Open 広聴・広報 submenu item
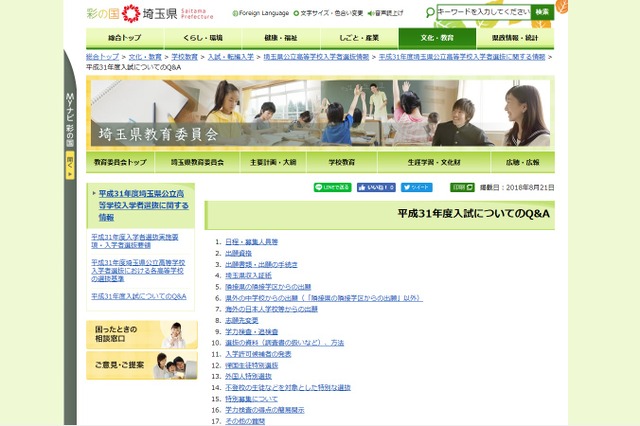640x426 pixels. coord(522,162)
